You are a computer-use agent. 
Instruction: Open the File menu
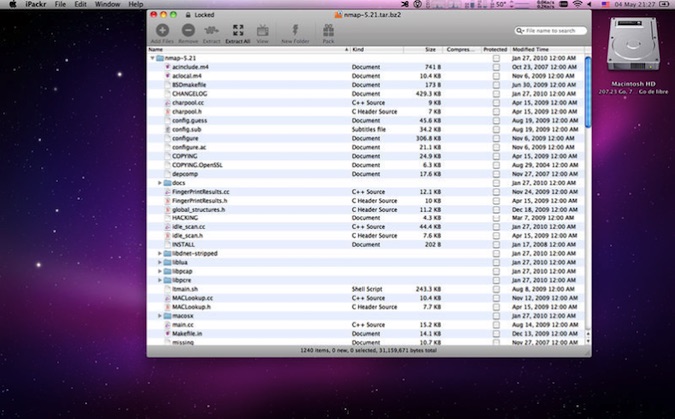pos(61,5)
